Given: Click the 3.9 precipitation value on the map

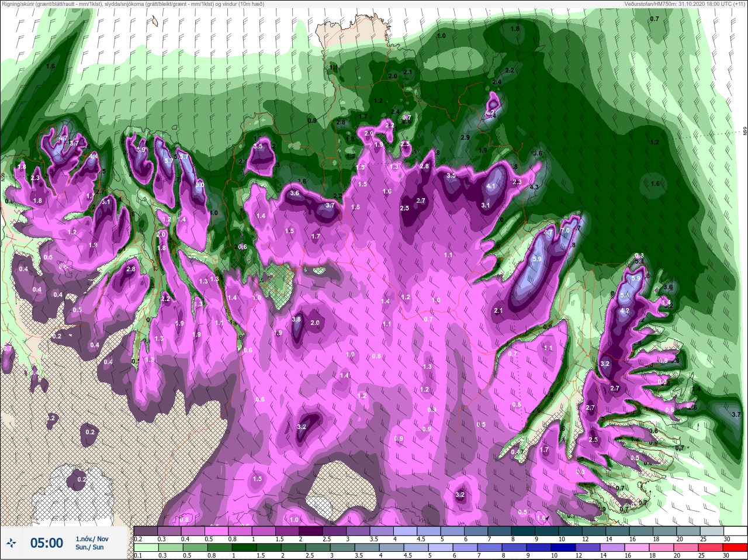Looking at the screenshot, I should pyautogui.click(x=141, y=150).
